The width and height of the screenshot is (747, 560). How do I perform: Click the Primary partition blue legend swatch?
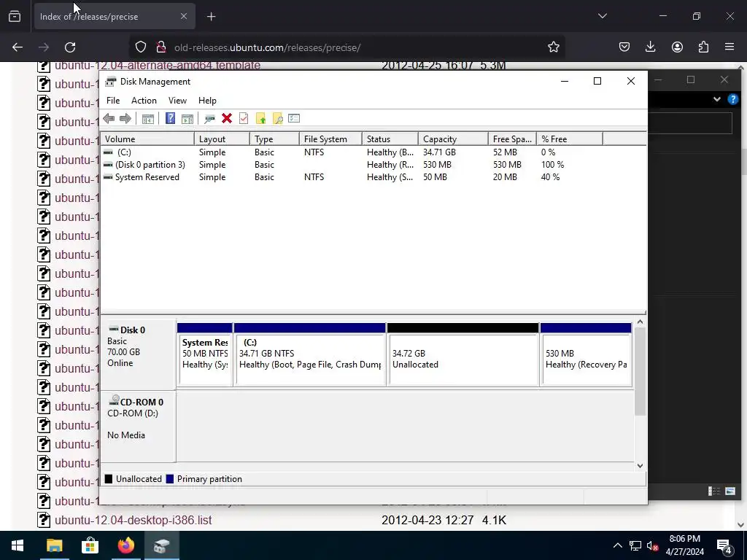pos(169,479)
